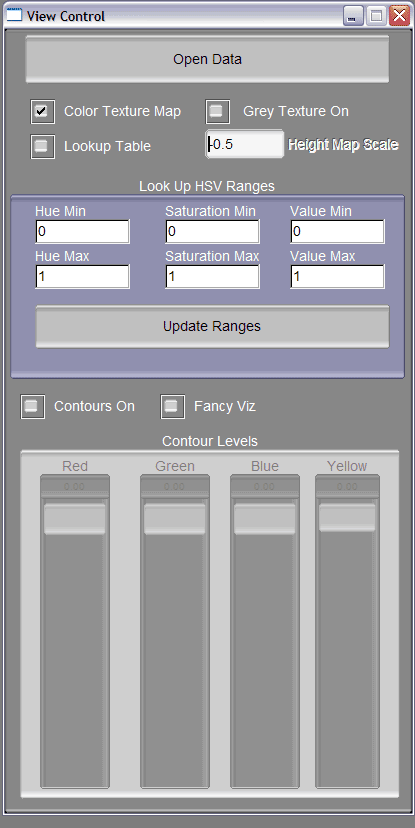Uncheck the Color Texture Map checkbox
415x828 pixels.
42,111
